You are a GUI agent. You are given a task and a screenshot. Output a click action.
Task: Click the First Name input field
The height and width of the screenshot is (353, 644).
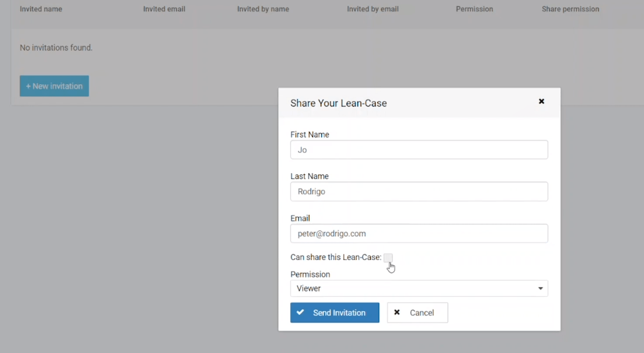[x=419, y=150]
